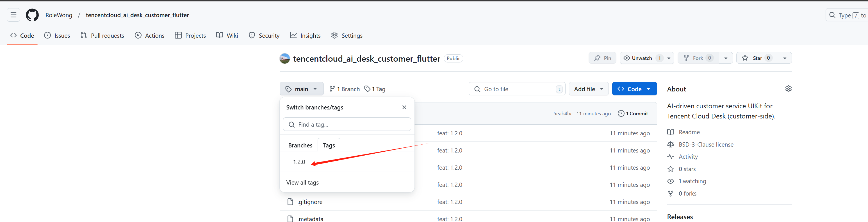The image size is (868, 222).
Task: Open repo title tencentcloud_ai_desk_customer_flutter heading link
Action: coord(367,59)
